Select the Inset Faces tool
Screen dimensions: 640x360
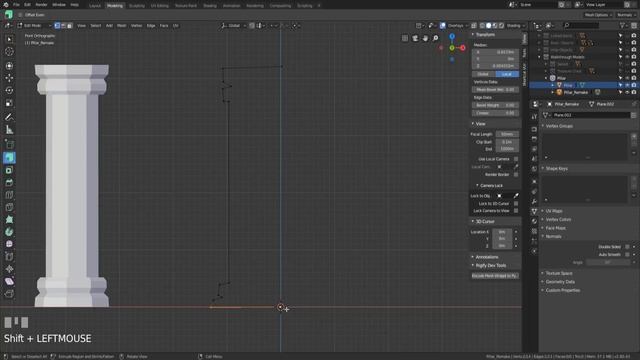click(x=9, y=170)
